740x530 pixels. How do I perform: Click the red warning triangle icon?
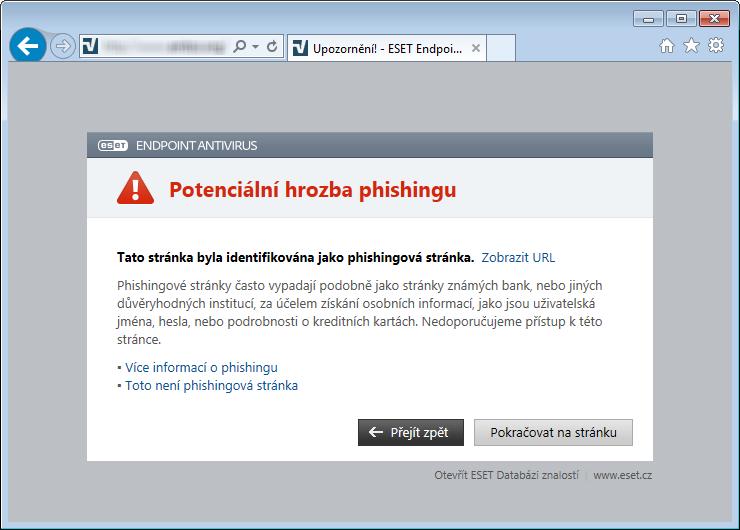click(x=135, y=188)
